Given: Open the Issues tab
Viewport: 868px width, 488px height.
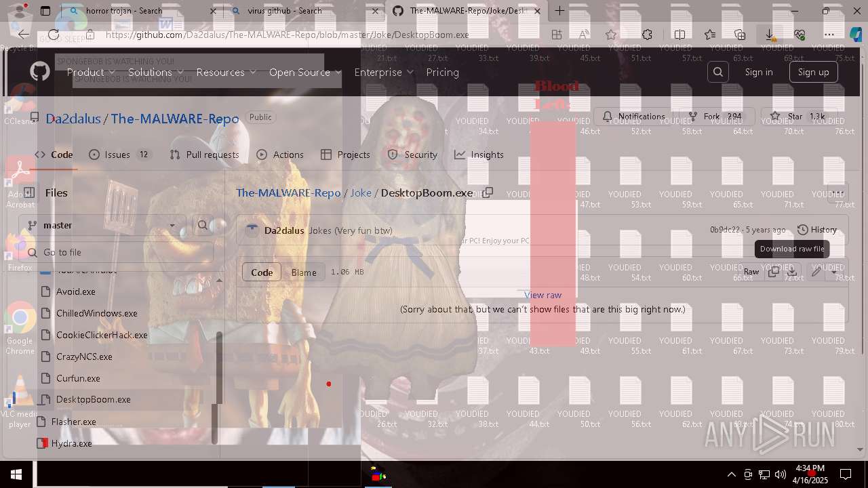Looking at the screenshot, I should coord(119,155).
